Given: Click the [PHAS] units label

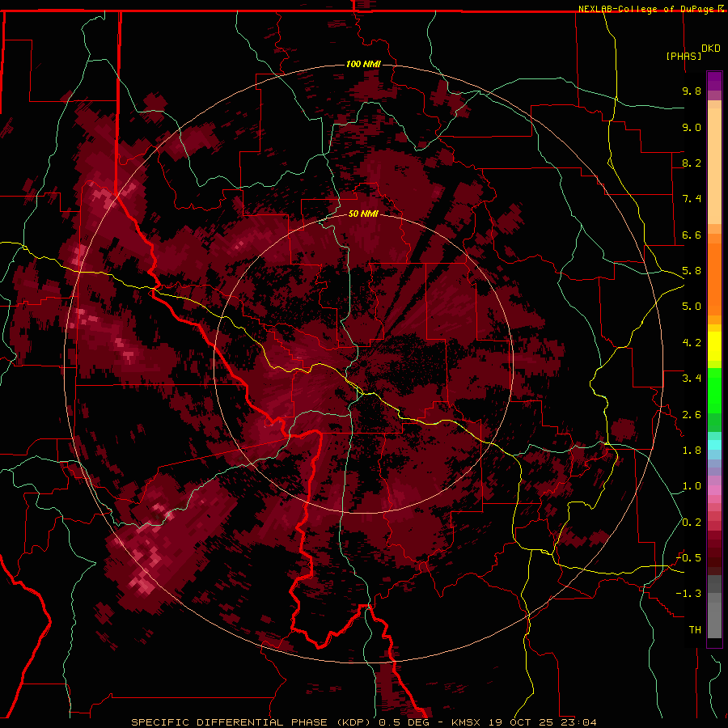Looking at the screenshot, I should (x=684, y=56).
